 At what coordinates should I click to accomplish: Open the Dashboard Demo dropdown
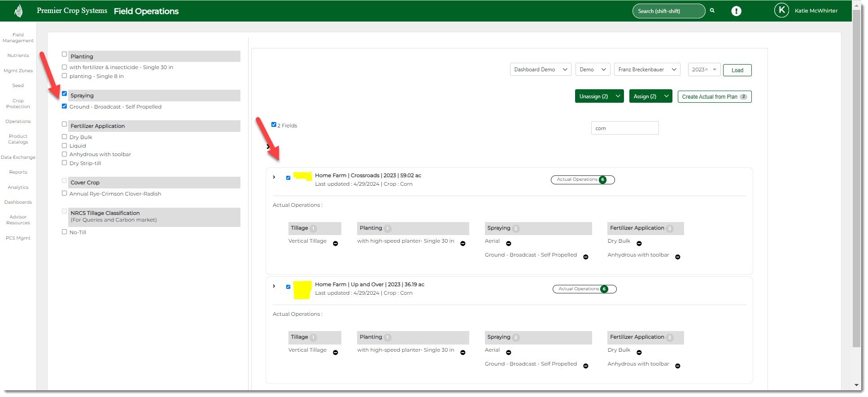(x=540, y=70)
